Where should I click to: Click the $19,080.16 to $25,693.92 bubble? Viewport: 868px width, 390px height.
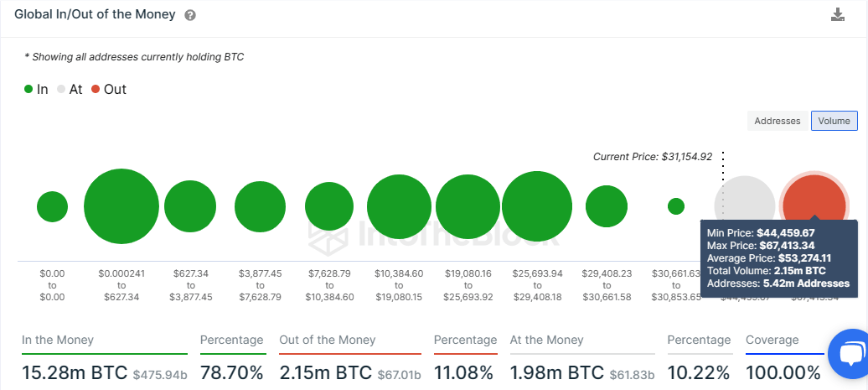coord(468,206)
